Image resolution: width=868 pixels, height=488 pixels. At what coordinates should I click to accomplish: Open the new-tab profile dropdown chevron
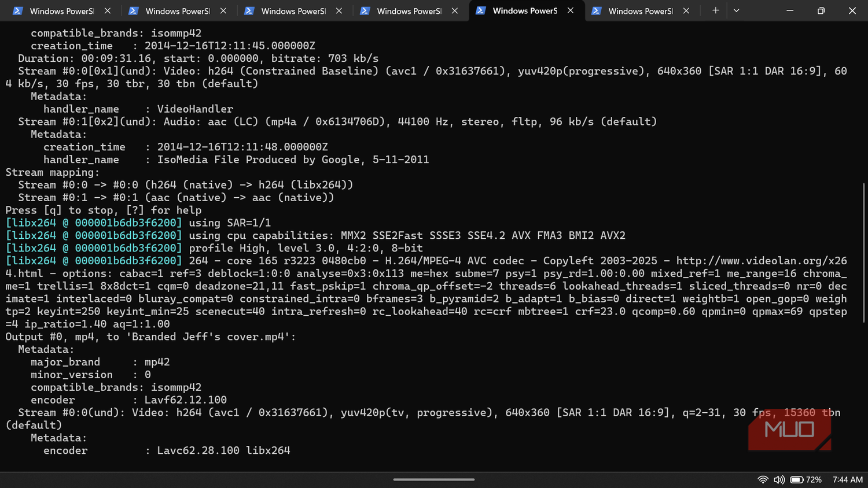[736, 10]
